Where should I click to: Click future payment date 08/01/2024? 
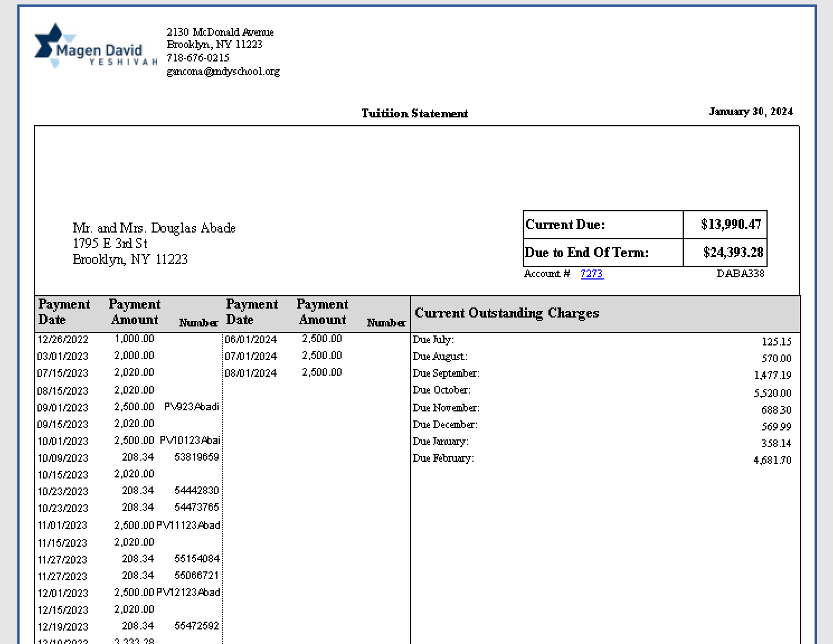pos(251,373)
